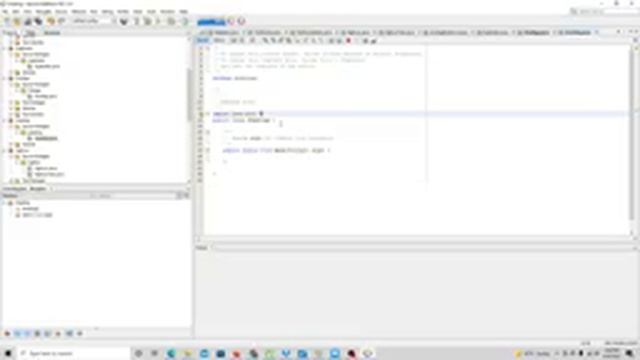
Task: Click the New File toolbar icon
Action: point(7,21)
